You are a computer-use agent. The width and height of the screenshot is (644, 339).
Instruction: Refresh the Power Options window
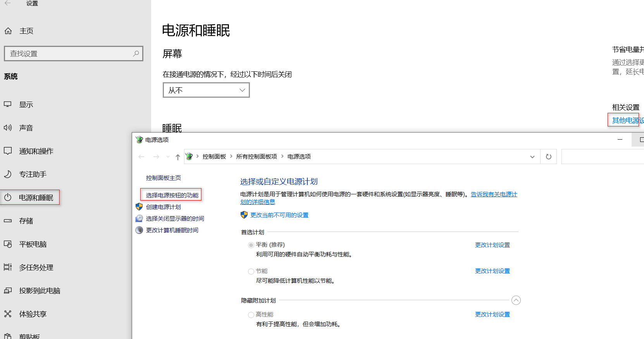pyautogui.click(x=549, y=157)
